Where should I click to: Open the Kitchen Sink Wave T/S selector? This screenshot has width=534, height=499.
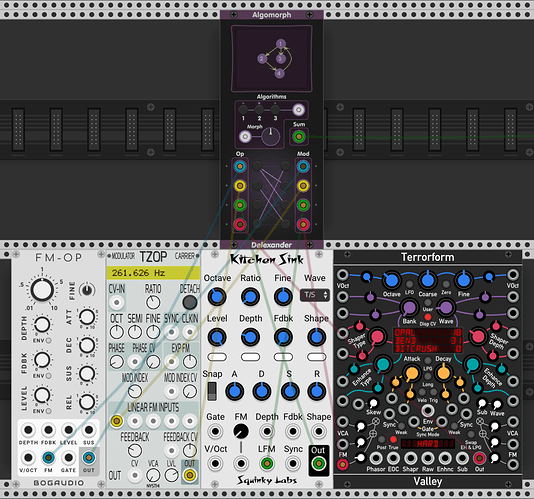tap(315, 295)
